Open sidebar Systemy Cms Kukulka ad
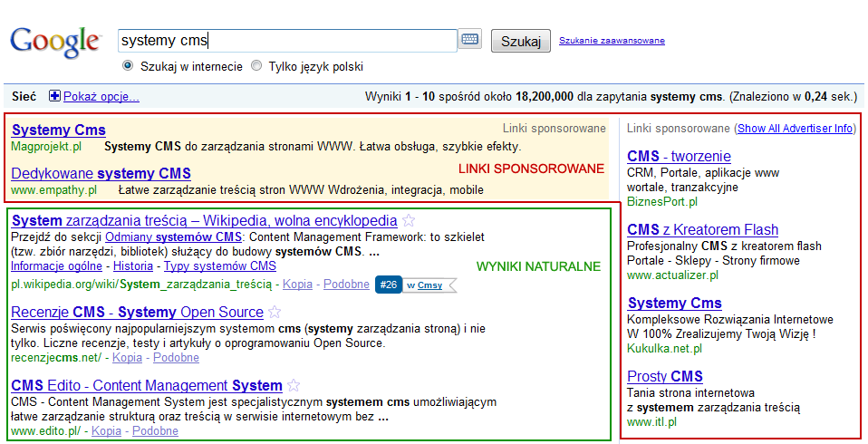The width and height of the screenshot is (868, 444). click(x=674, y=304)
